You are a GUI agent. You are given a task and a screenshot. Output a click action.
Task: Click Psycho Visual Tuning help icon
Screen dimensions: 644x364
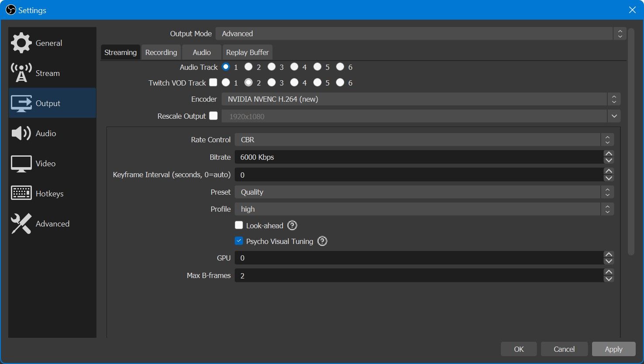(x=322, y=241)
